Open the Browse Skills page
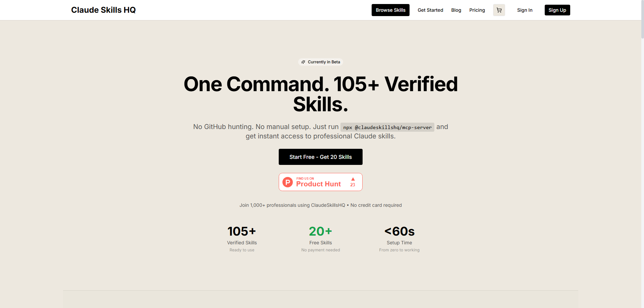Screen dimensions: 644x308 point(390,10)
